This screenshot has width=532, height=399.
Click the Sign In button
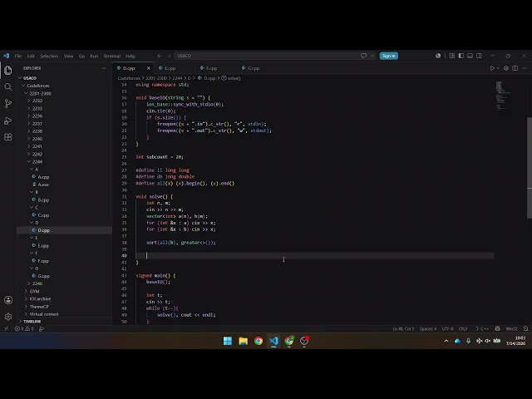(x=388, y=56)
